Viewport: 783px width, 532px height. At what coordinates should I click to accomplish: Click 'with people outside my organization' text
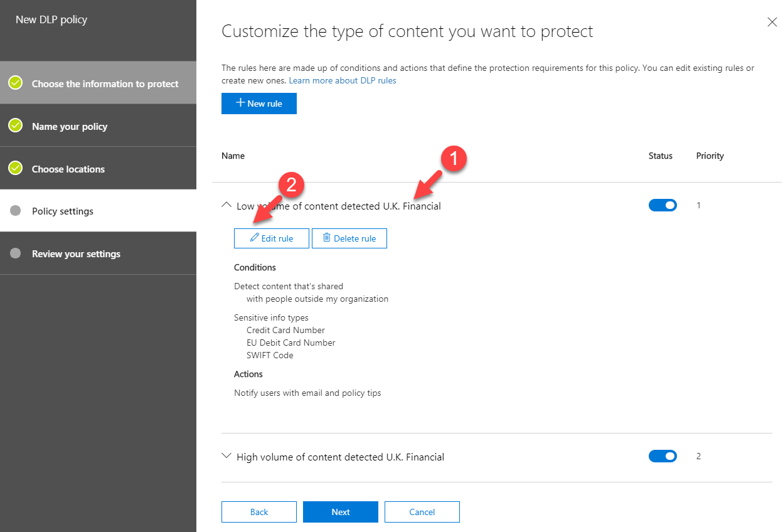[x=317, y=299]
